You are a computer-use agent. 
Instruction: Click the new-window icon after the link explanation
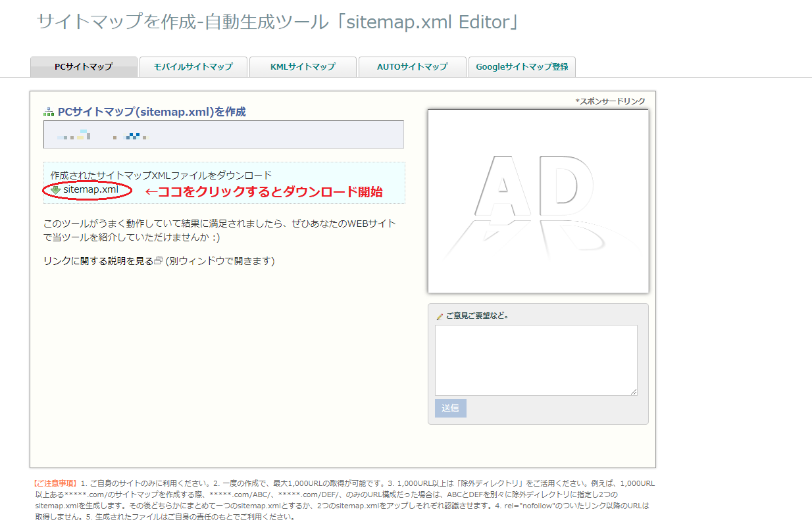click(x=158, y=261)
